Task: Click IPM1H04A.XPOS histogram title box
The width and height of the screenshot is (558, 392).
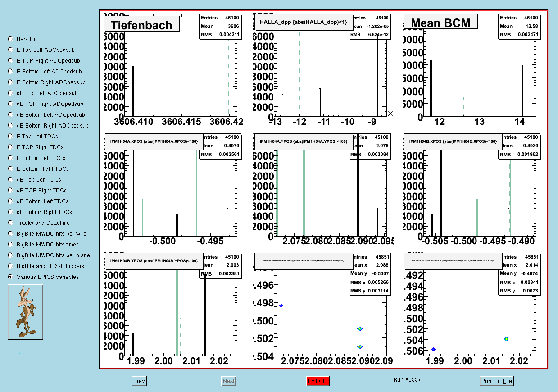Action: 154,141
